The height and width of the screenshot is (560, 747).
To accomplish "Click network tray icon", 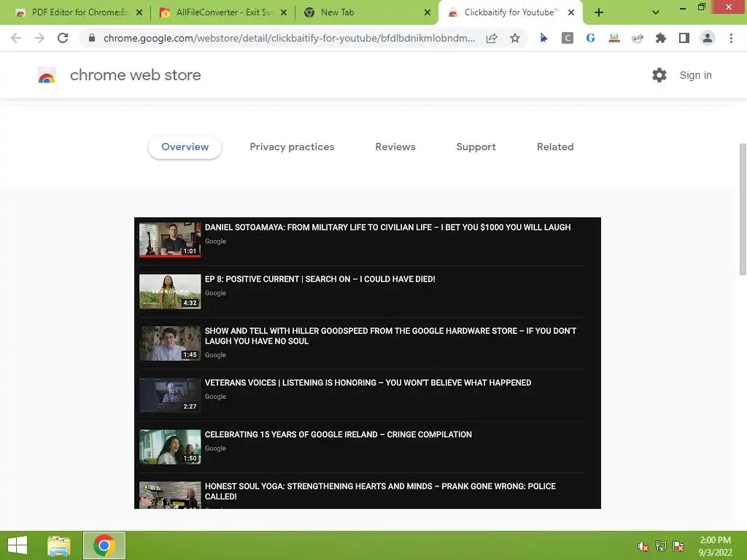I will click(x=661, y=546).
